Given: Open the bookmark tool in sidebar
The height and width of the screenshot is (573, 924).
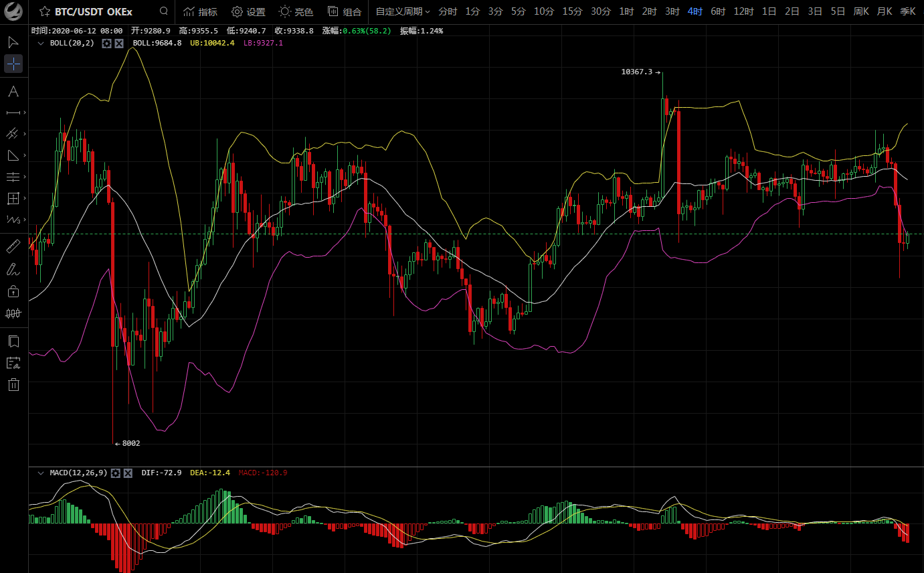Looking at the screenshot, I should click(x=13, y=341).
